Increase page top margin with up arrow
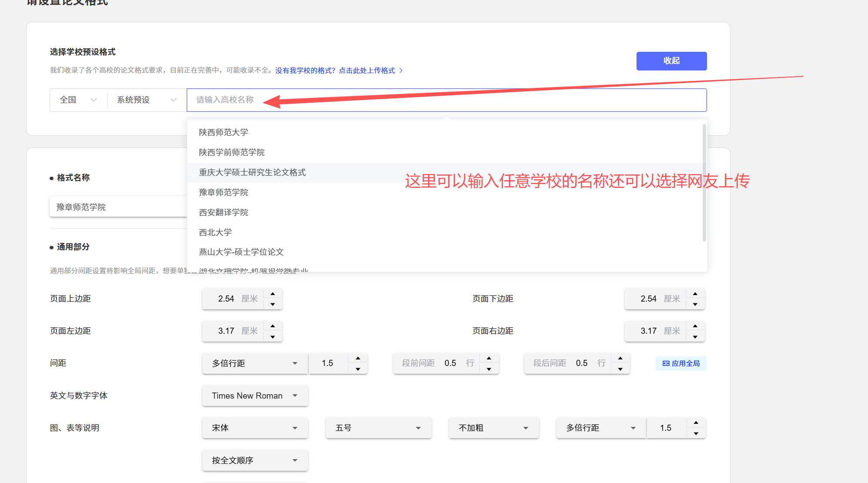 (x=273, y=294)
